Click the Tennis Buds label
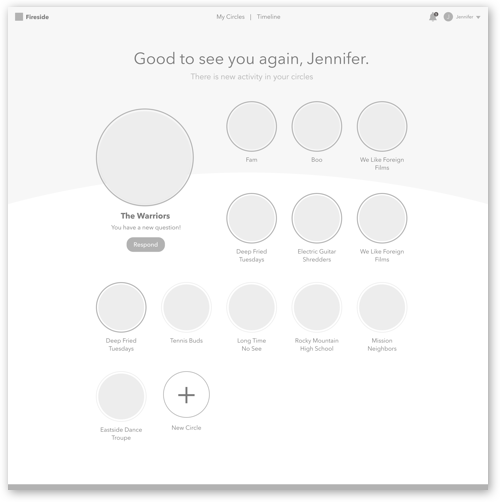The height and width of the screenshot is (502, 500). [186, 340]
